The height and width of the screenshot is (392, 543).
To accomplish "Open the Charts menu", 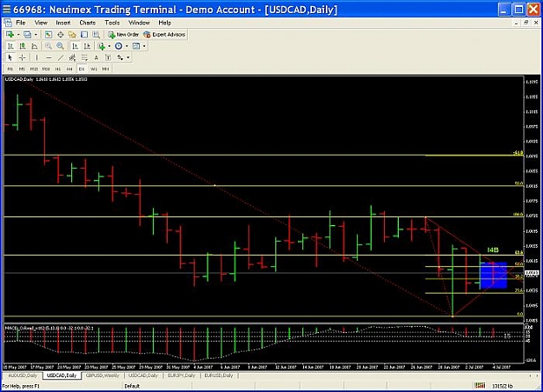I will [87, 23].
